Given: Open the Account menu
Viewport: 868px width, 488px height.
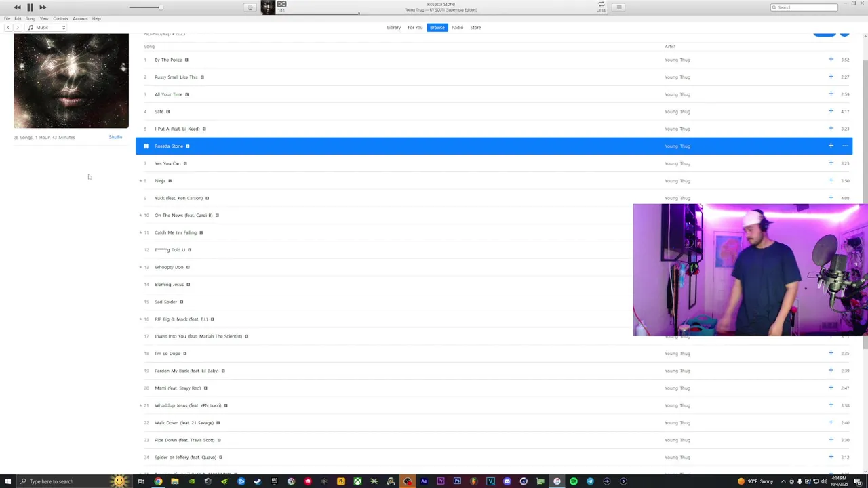Looking at the screenshot, I should tap(80, 18).
